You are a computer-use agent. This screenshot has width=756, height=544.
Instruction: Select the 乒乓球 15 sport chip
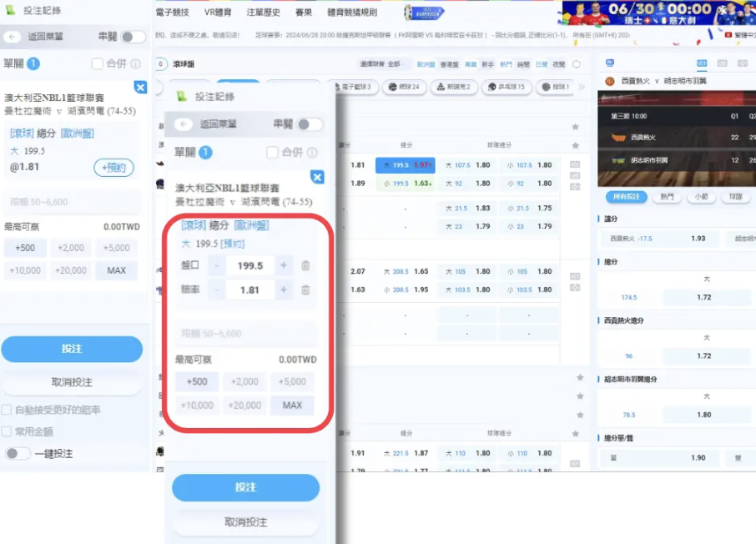pyautogui.click(x=506, y=87)
